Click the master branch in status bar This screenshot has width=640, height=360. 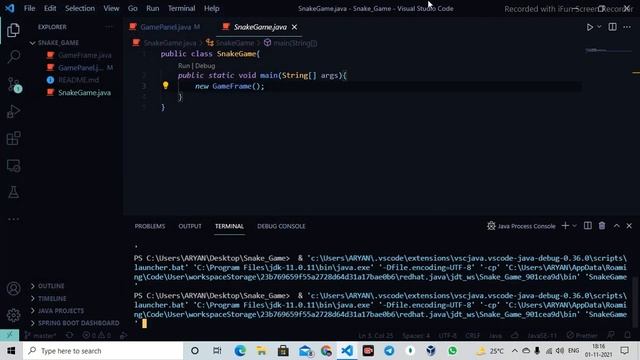pyautogui.click(x=40, y=336)
